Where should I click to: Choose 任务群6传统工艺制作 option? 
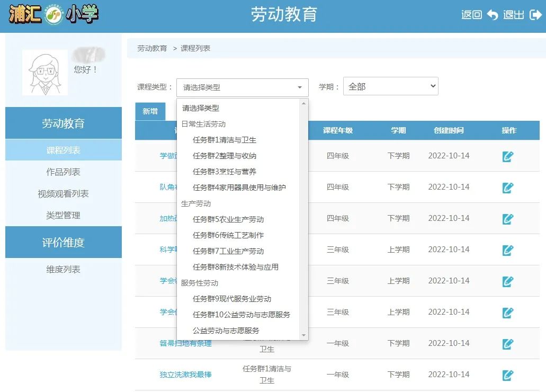pos(228,235)
